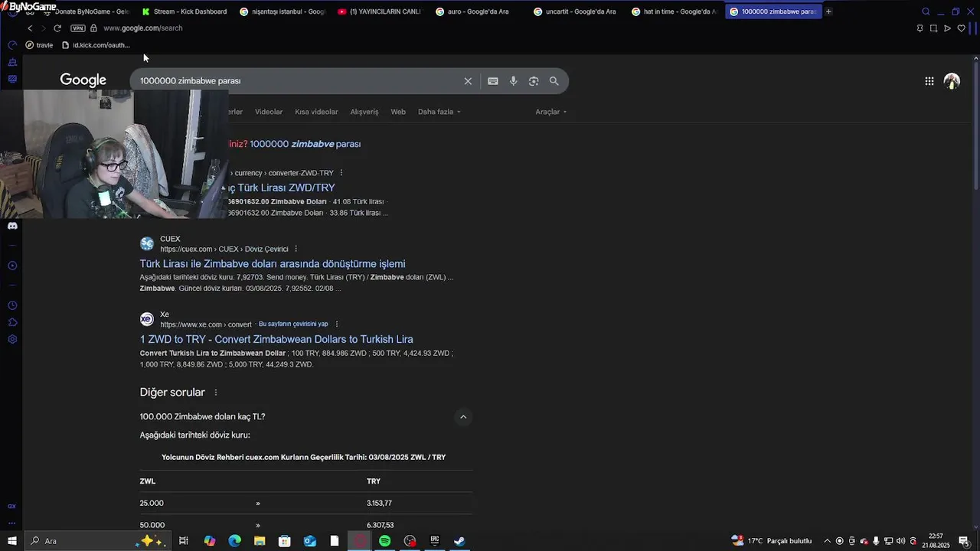Open Xe 1 ZWD to TRY link
This screenshot has width=980, height=551.
[x=276, y=339]
